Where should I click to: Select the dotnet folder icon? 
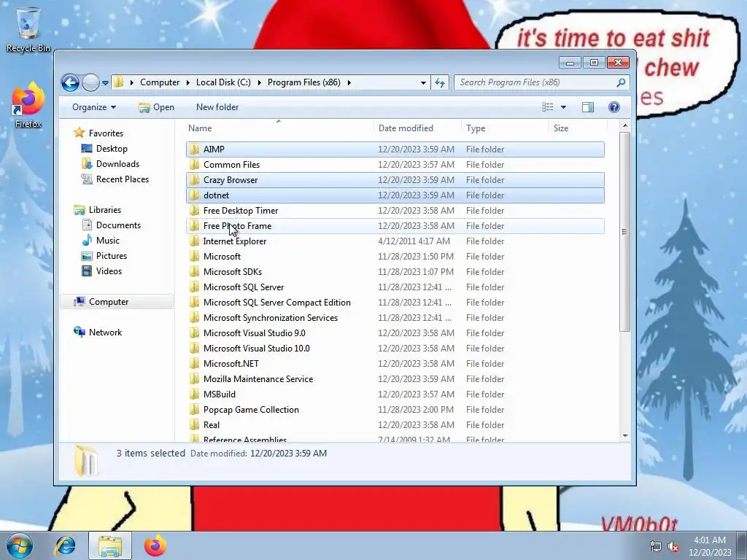(x=194, y=195)
